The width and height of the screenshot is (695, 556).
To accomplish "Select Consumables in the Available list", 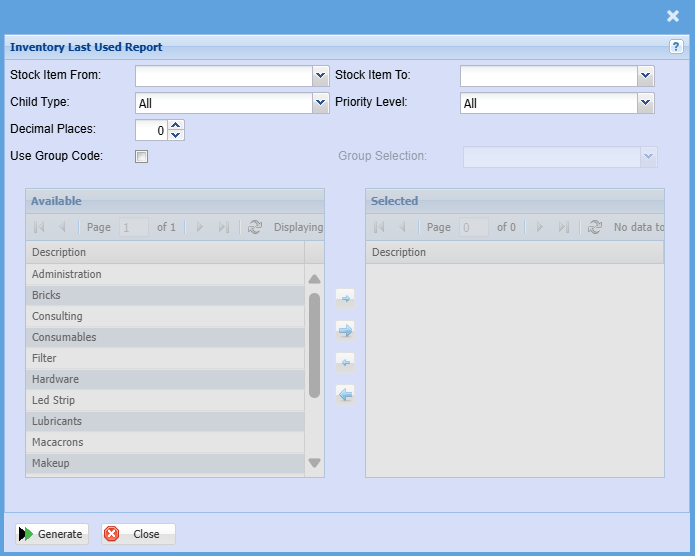I will click(x=64, y=337).
